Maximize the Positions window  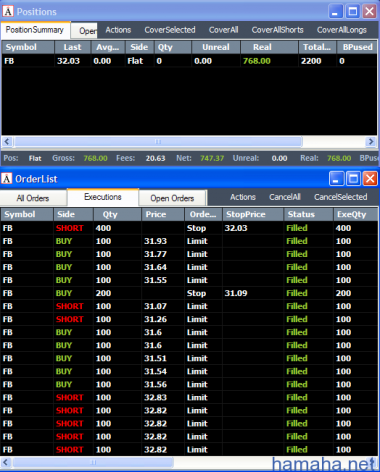pyautogui.click(x=353, y=12)
